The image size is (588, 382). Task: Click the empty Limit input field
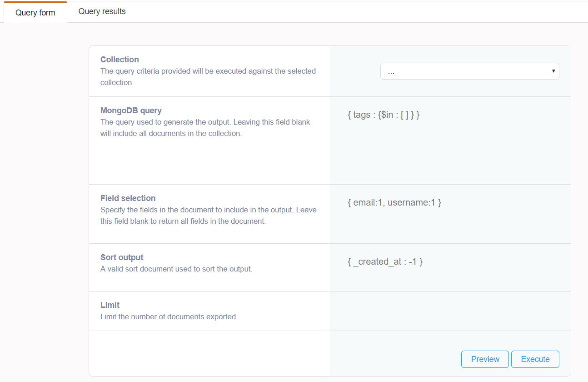[450, 311]
